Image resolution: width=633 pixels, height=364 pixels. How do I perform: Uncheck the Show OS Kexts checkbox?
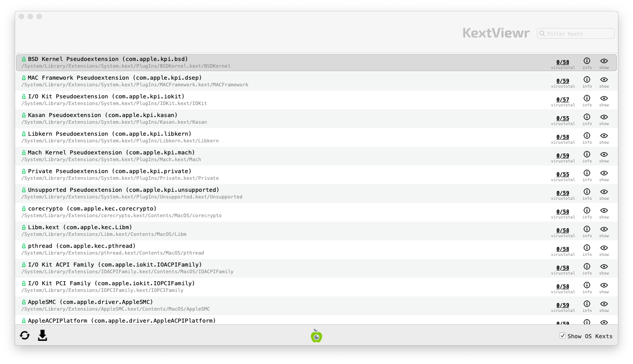563,336
